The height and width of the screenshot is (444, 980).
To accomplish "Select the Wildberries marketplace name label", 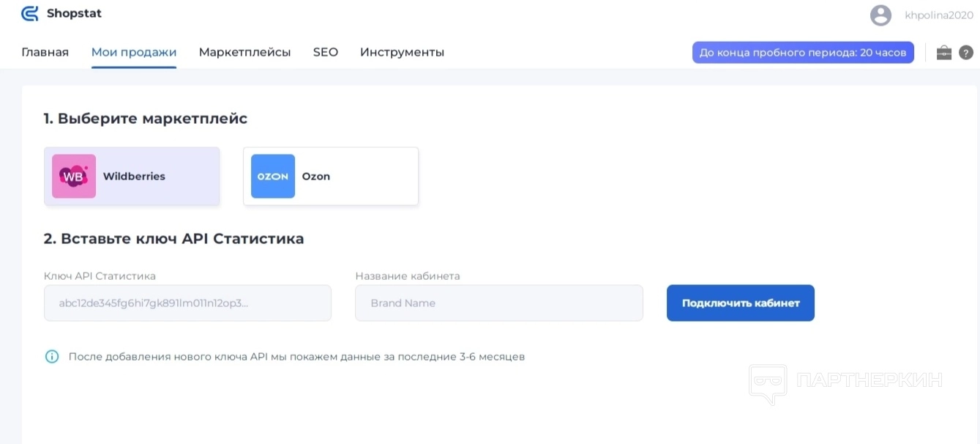I will tap(134, 177).
